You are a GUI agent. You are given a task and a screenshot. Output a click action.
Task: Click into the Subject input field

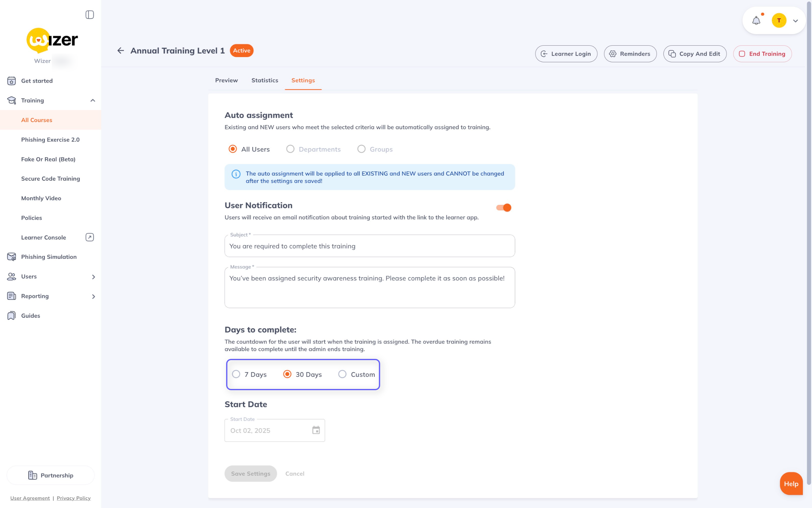click(369, 246)
